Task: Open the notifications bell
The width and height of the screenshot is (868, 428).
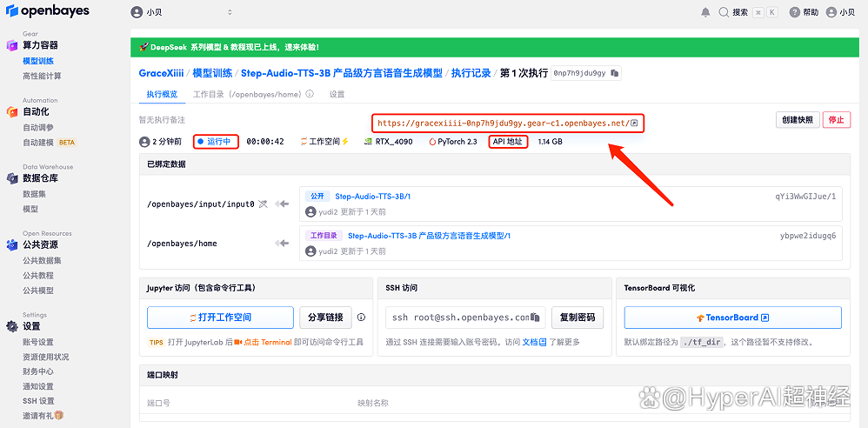Action: [705, 12]
